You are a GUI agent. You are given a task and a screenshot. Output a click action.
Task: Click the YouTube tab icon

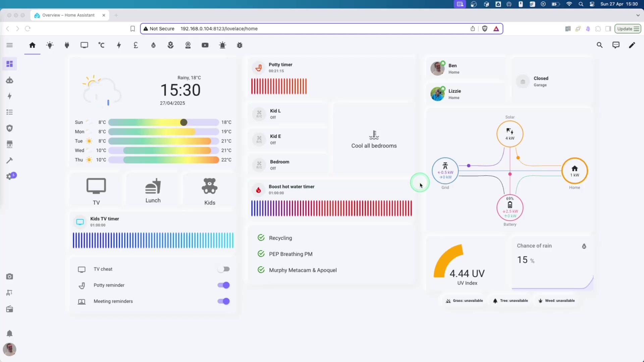(x=205, y=45)
